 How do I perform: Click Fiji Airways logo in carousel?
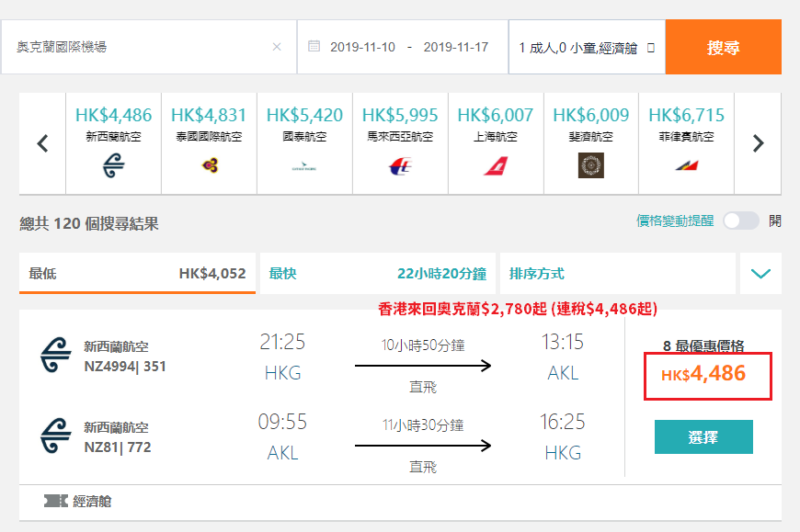(x=591, y=165)
